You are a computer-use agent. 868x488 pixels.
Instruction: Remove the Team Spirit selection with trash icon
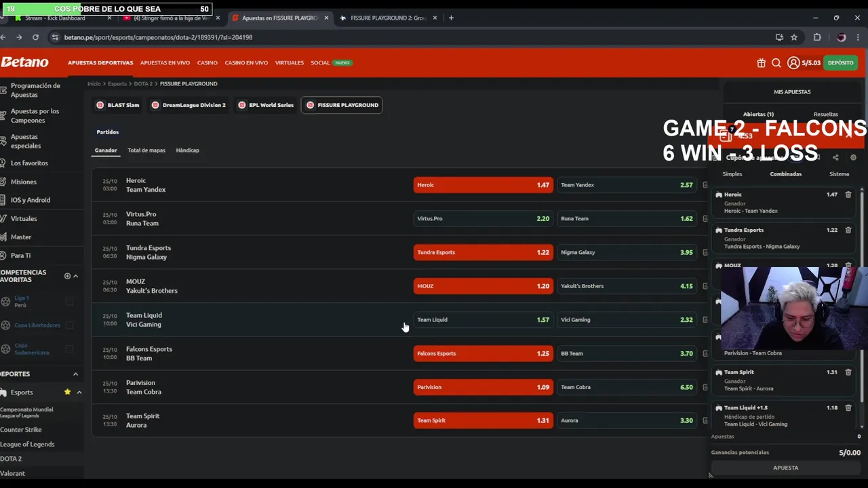coord(848,372)
